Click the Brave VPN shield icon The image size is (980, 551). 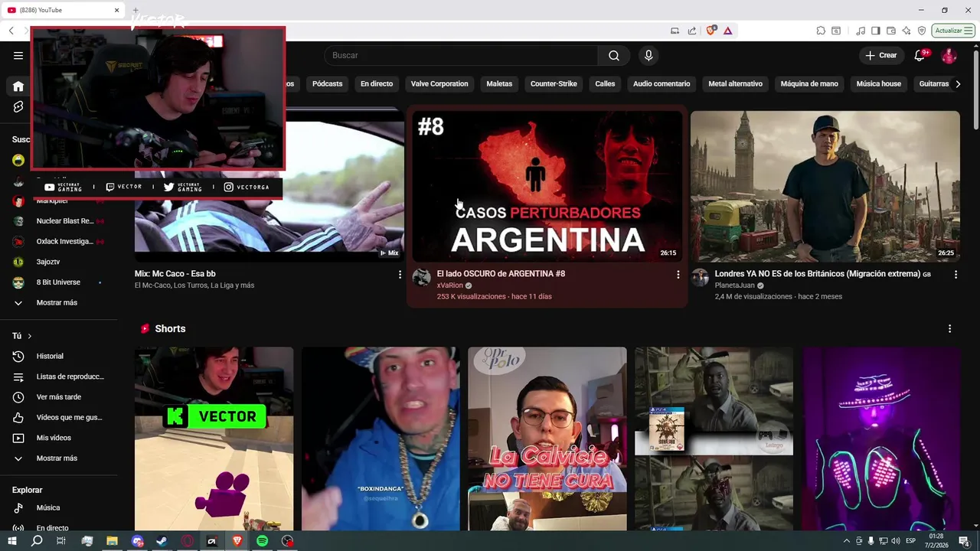click(x=922, y=31)
